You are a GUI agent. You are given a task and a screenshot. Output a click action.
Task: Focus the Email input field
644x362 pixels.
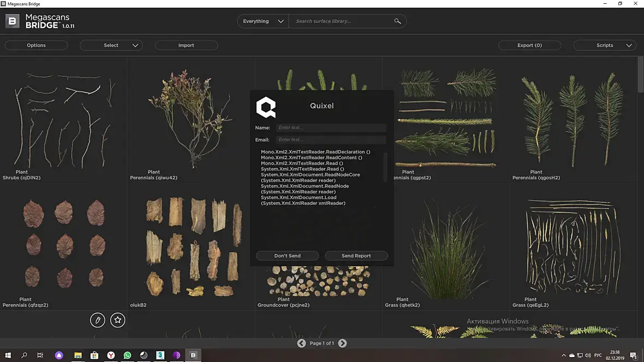[x=331, y=140]
